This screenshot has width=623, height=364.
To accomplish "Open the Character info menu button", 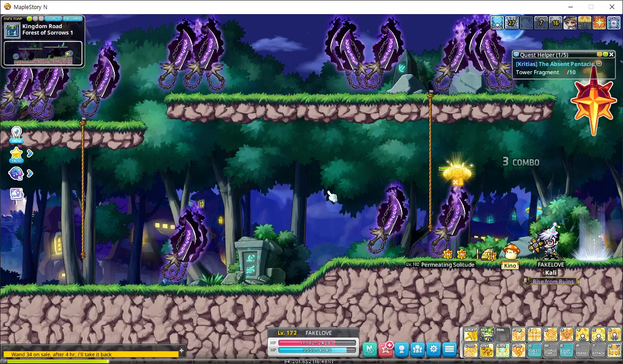I will [x=402, y=349].
